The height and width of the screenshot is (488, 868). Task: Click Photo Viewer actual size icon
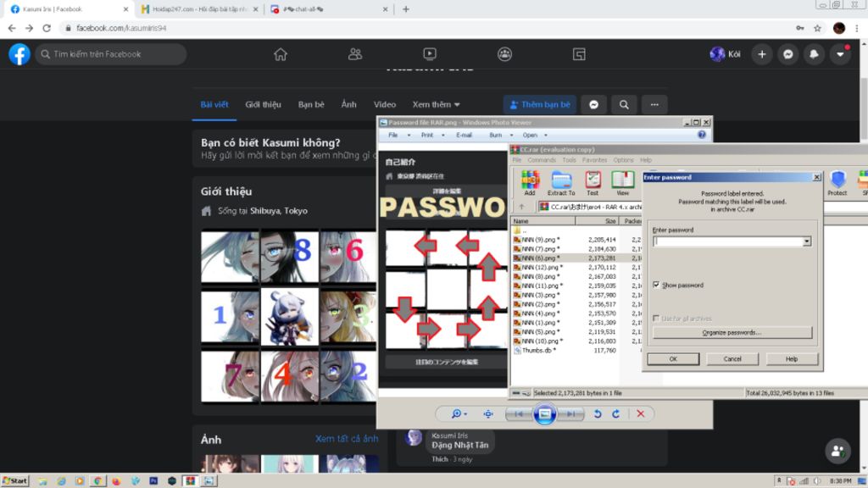pyautogui.click(x=487, y=413)
